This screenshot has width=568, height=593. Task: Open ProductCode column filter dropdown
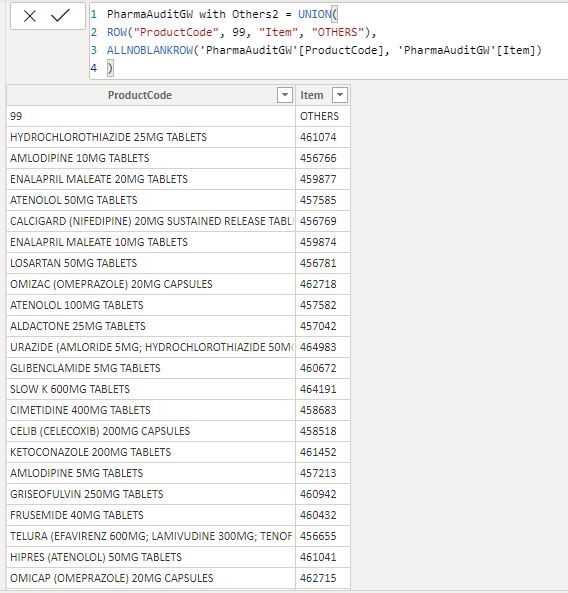click(285, 95)
